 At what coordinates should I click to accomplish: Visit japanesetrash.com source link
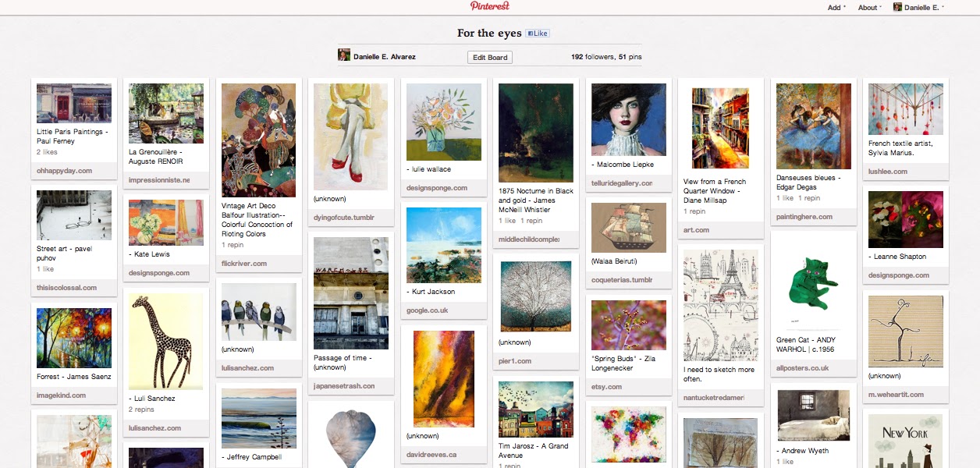click(344, 386)
